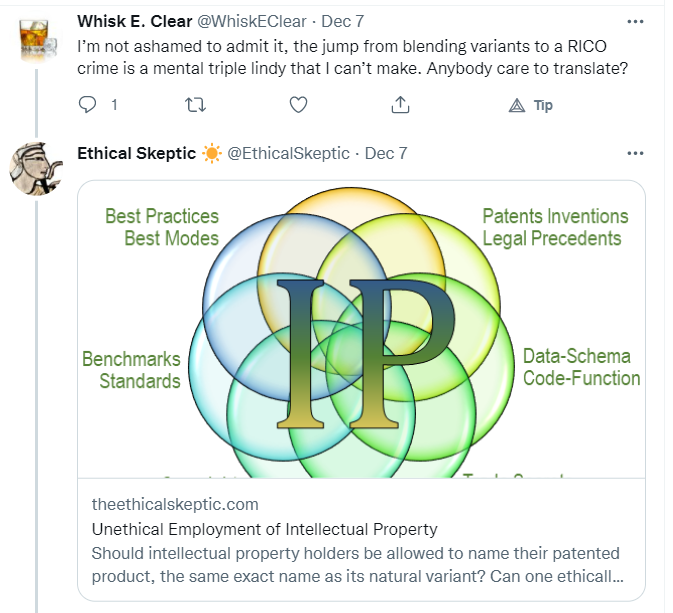Tip Whisk E. Clear
Viewport: 673px width, 613px height.
pyautogui.click(x=531, y=105)
